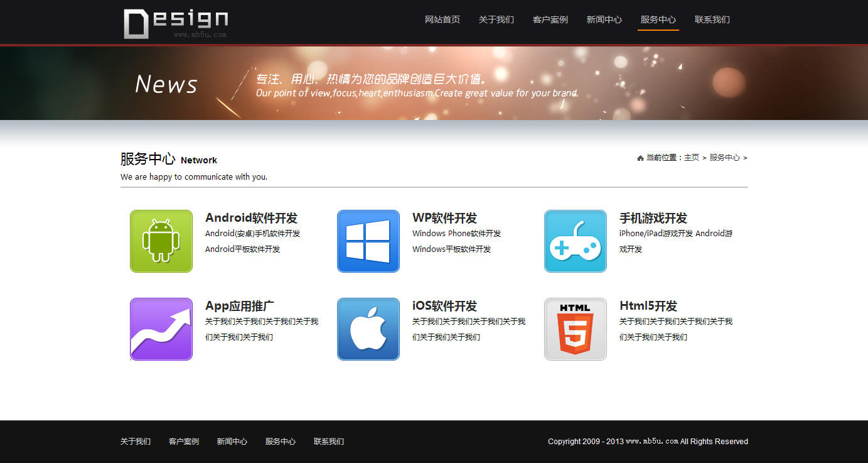Open 新闻中心 from the header menu
Screen dimensions: 868x463
tap(604, 19)
